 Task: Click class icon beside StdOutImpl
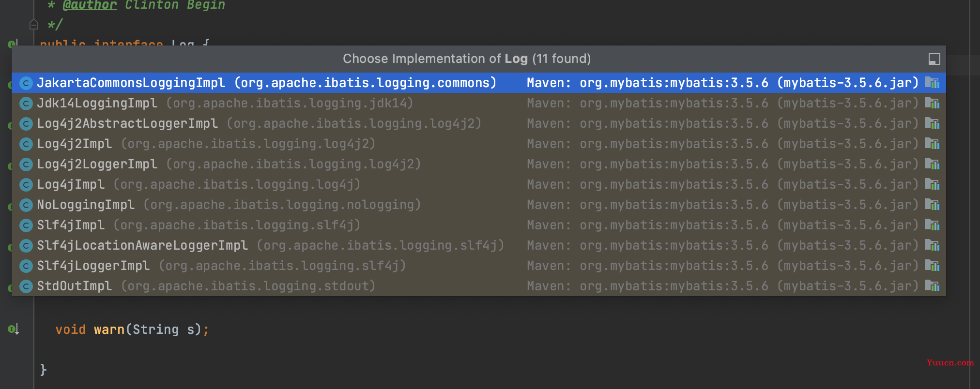pyautogui.click(x=26, y=286)
